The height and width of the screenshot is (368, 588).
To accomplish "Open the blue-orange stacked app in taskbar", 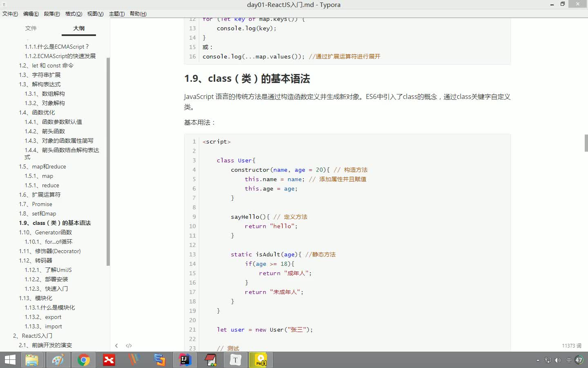I will 159,360.
